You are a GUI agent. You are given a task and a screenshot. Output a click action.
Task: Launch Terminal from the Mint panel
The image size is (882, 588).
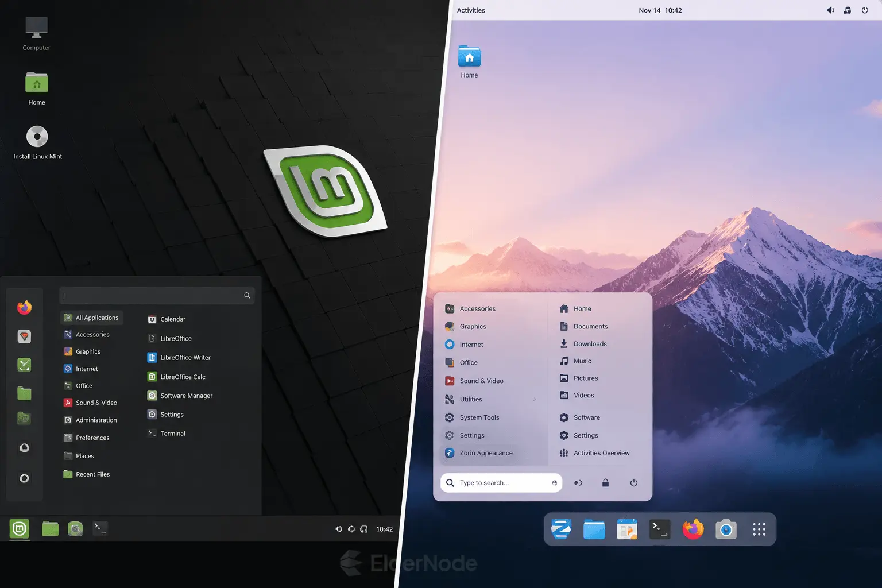tap(100, 528)
